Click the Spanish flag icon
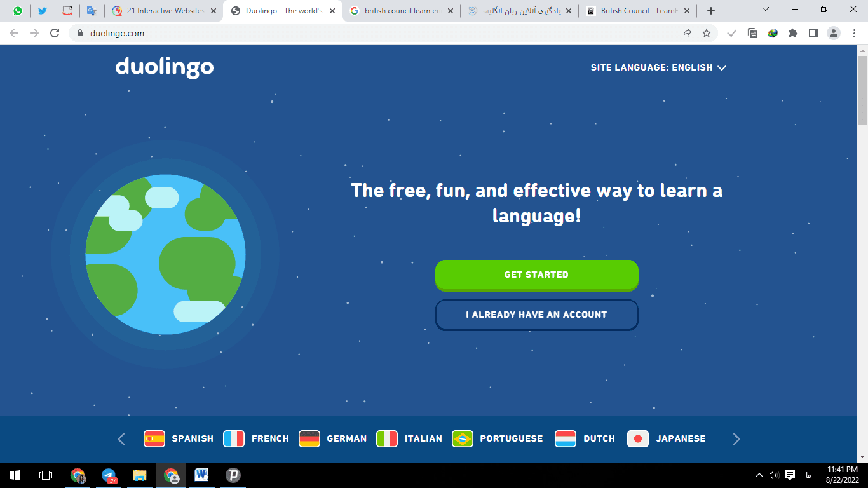 [154, 438]
